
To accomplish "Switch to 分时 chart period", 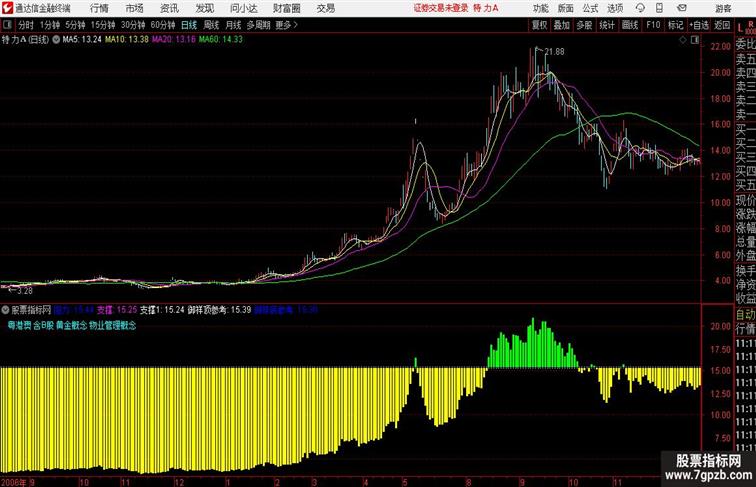I will 26,25.
